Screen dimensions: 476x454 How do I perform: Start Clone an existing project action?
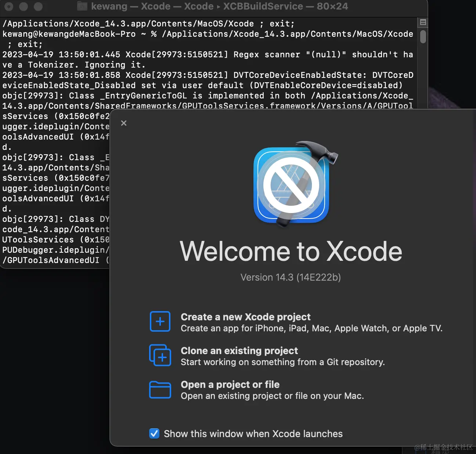click(239, 350)
